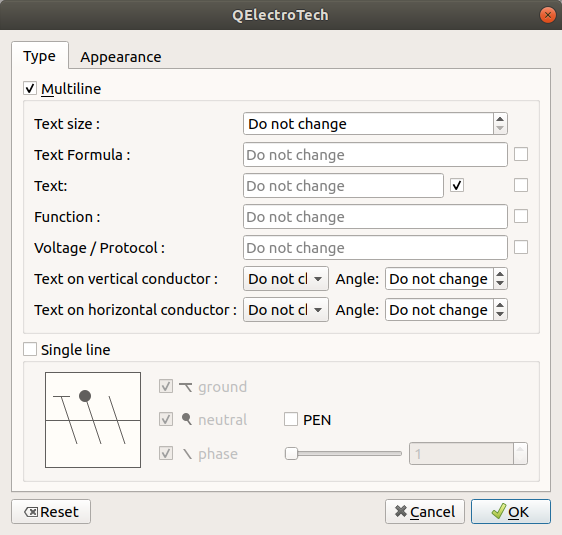Increase the Text size spinner value
This screenshot has width=562, height=535.
pos(500,119)
